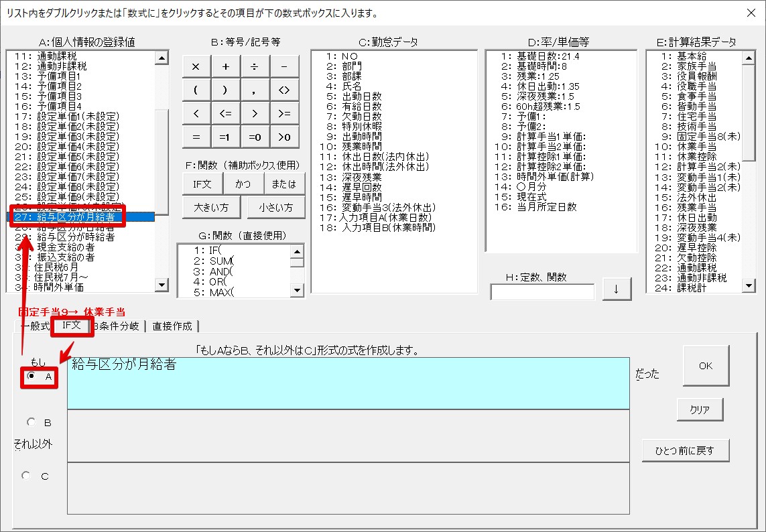The height and width of the screenshot is (532, 766).
Task: Choose radio button C for otherwise
Action: point(27,475)
